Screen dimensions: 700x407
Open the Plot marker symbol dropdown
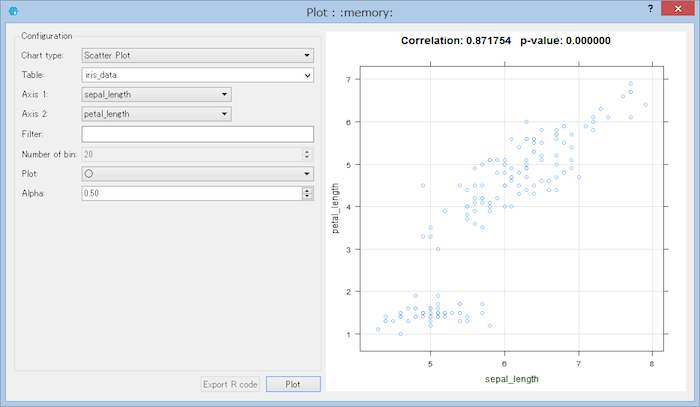point(197,174)
